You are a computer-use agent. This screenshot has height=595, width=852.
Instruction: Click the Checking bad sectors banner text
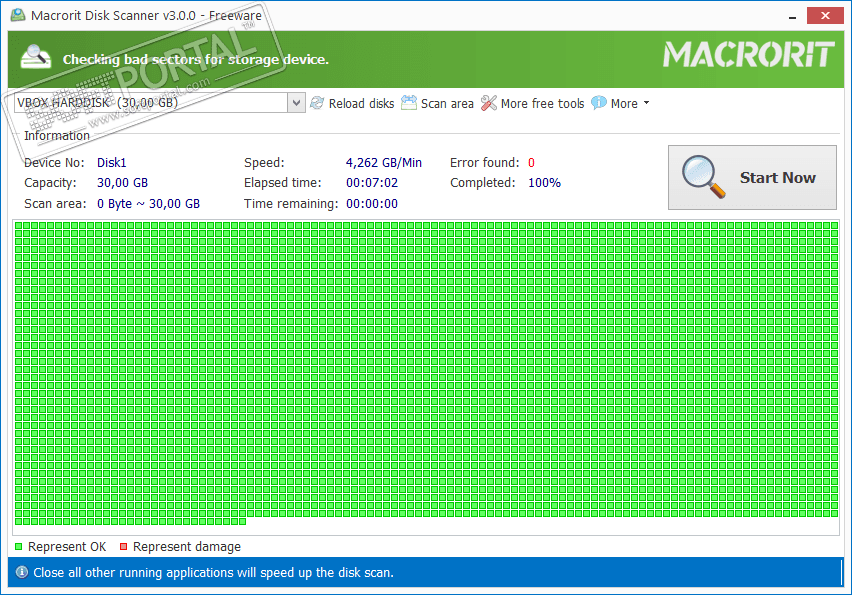tap(196, 59)
